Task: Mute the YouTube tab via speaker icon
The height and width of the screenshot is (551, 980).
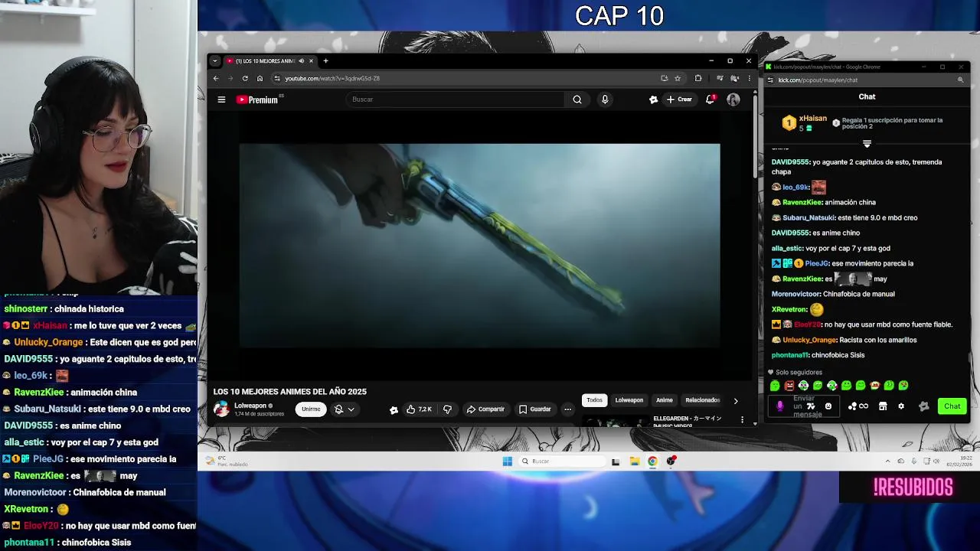Action: [x=302, y=61]
